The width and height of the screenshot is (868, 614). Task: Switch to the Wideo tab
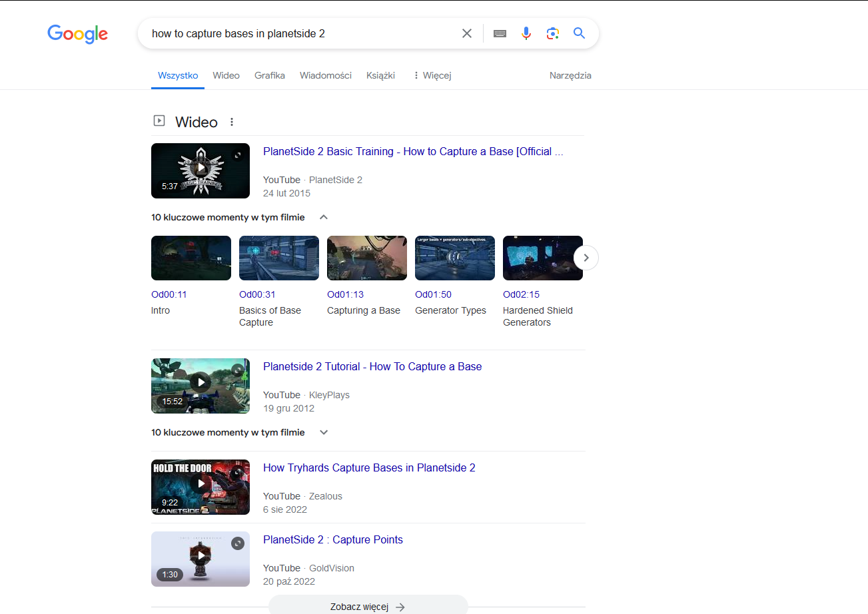[x=226, y=75]
